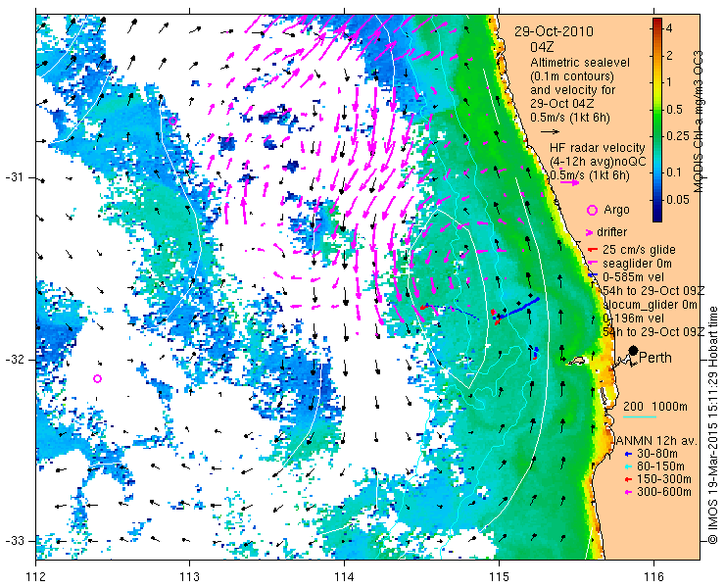The width and height of the screenshot is (725, 588).
Task: Click the magenta 300-600m ANMN legend marker
Action: click(x=628, y=493)
